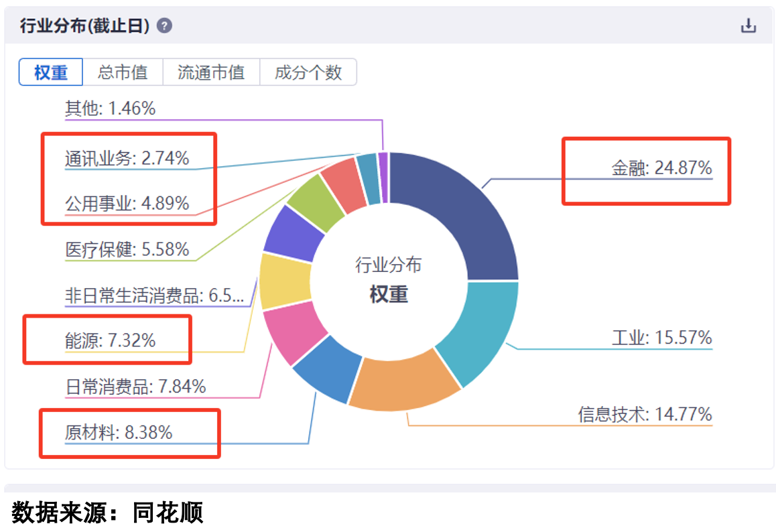The image size is (776, 532).
Task: Click the download chart icon
Action: pos(748,26)
